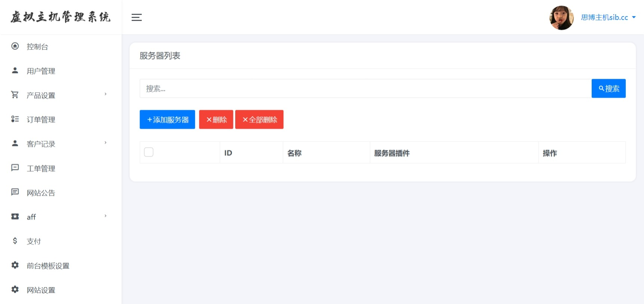Expand the 产品设置 submenu arrow
This screenshot has height=304, width=644.
coord(105,94)
